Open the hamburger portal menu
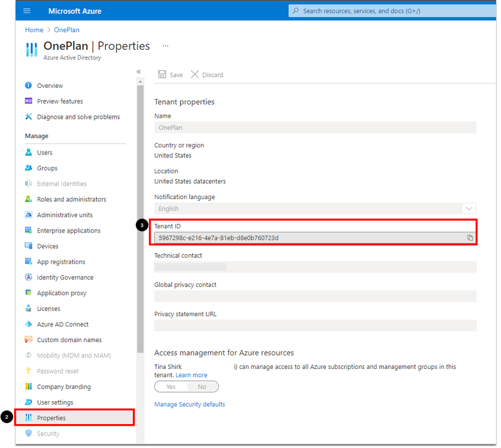The width and height of the screenshot is (501, 448). click(x=27, y=11)
